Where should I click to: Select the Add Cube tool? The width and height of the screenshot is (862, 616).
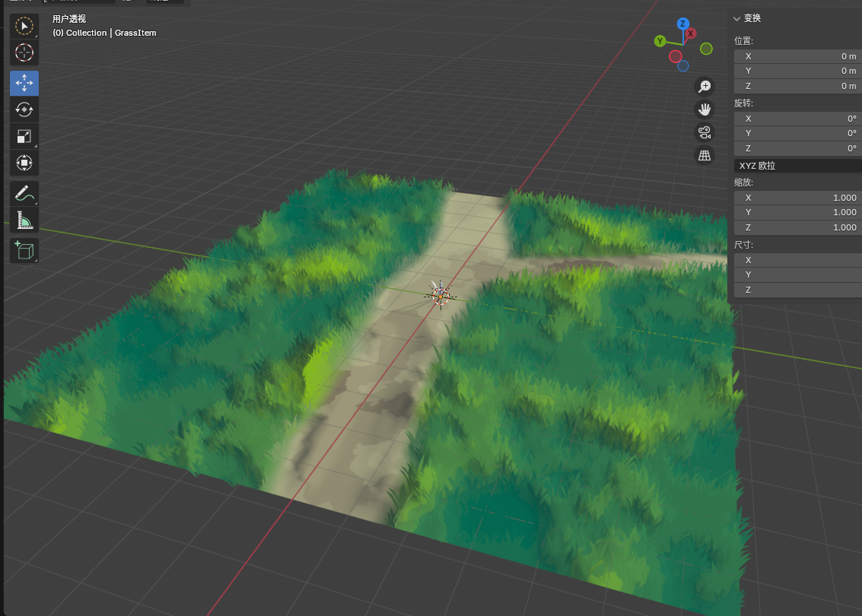click(24, 250)
